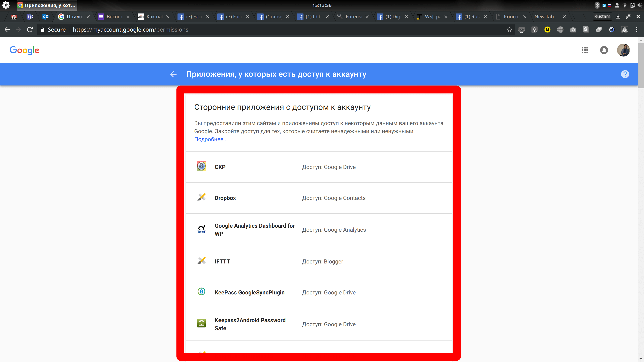Click the Google Analytics Dashboard app icon
The width and height of the screenshot is (644, 362).
tap(201, 229)
